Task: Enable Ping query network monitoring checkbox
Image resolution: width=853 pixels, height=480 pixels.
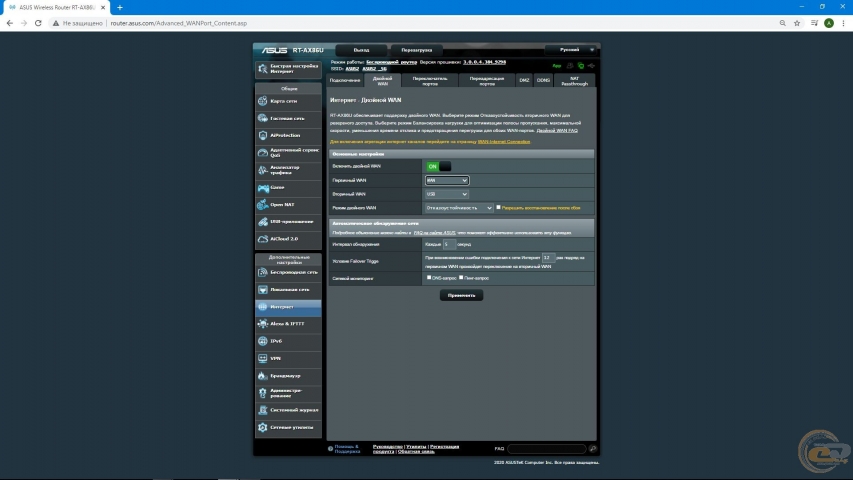Action: click(461, 278)
